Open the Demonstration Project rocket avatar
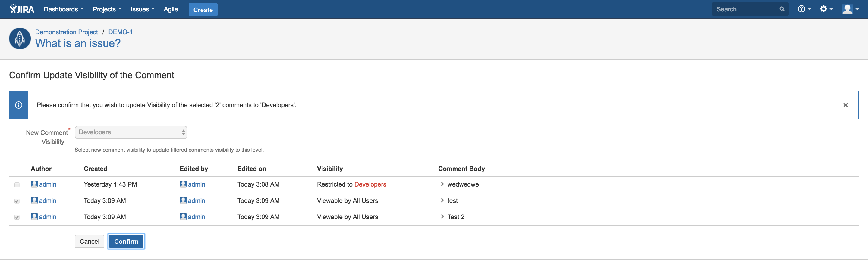This screenshot has height=260, width=868. coord(20,38)
